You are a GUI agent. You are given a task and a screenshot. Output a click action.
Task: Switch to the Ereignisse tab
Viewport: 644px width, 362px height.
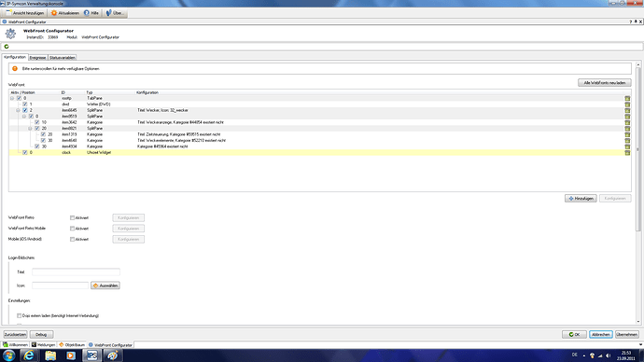(x=37, y=58)
